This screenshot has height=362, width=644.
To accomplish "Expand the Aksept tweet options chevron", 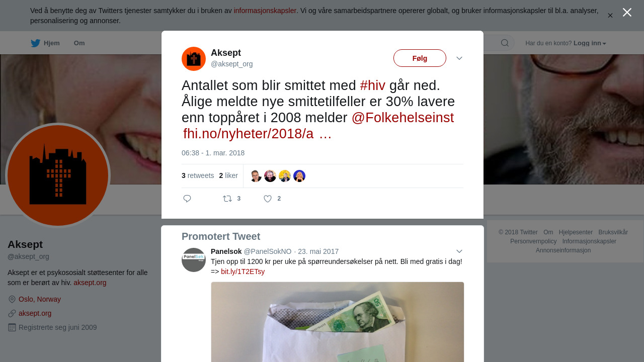I will pyautogui.click(x=459, y=58).
